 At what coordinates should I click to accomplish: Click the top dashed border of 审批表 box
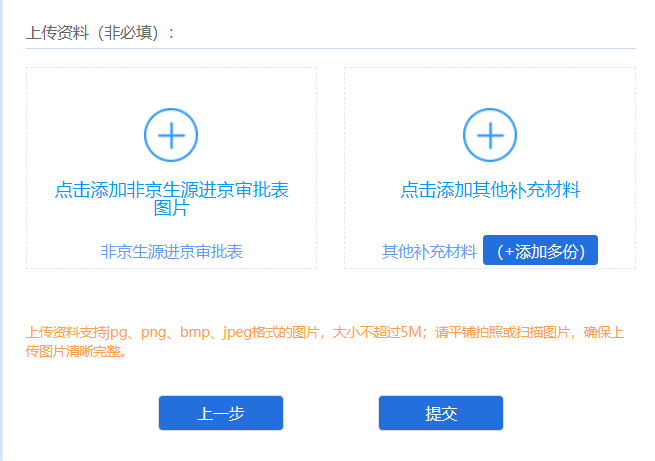pyautogui.click(x=171, y=68)
